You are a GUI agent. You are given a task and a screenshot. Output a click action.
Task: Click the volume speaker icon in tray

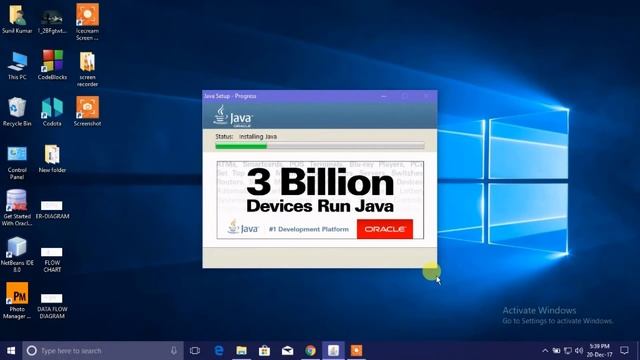pos(579,351)
